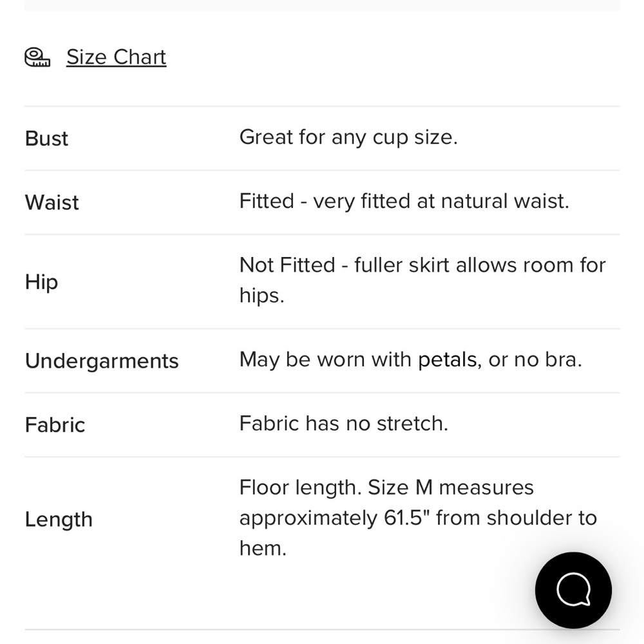Click the Undergarments row label

click(x=102, y=361)
